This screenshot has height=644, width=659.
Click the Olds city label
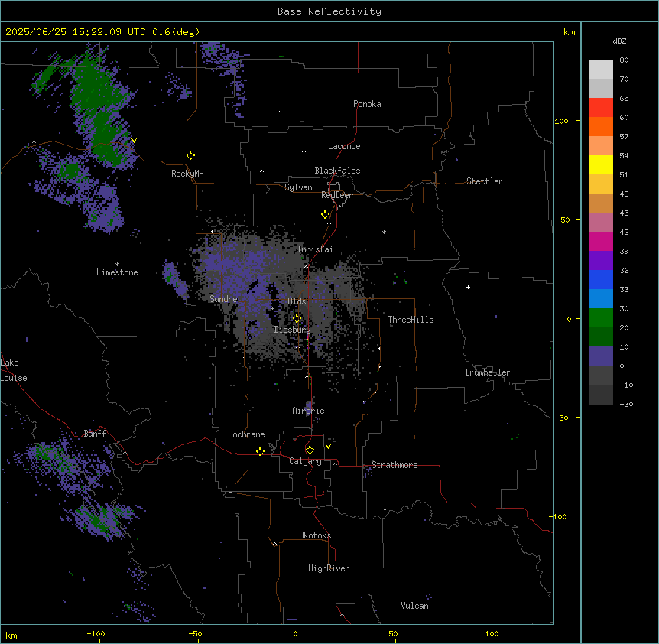pos(297,301)
